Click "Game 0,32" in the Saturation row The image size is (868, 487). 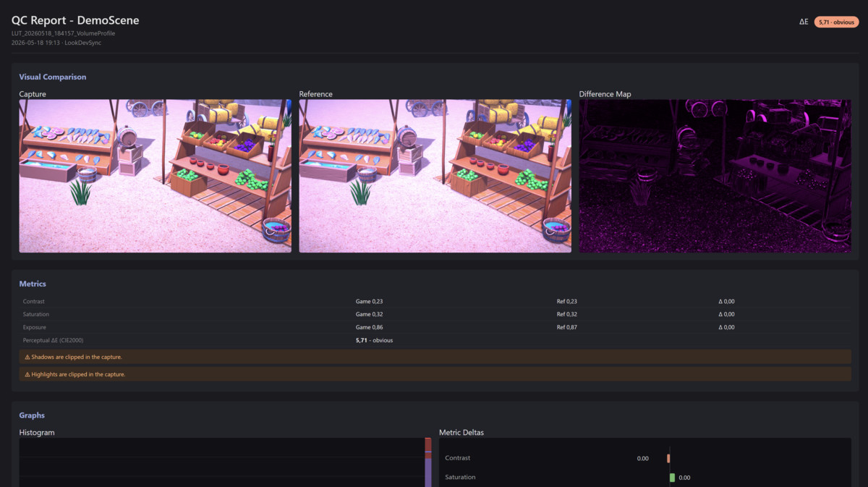tap(369, 314)
